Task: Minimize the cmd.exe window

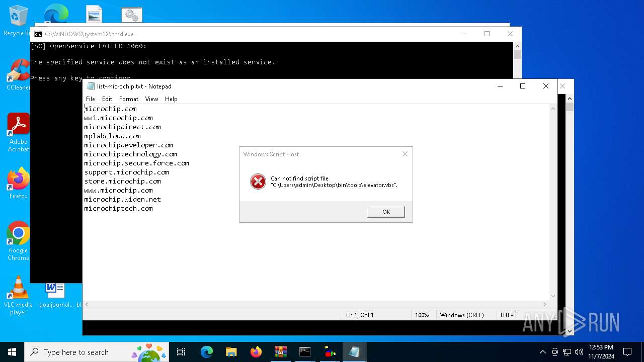Action: tap(464, 34)
